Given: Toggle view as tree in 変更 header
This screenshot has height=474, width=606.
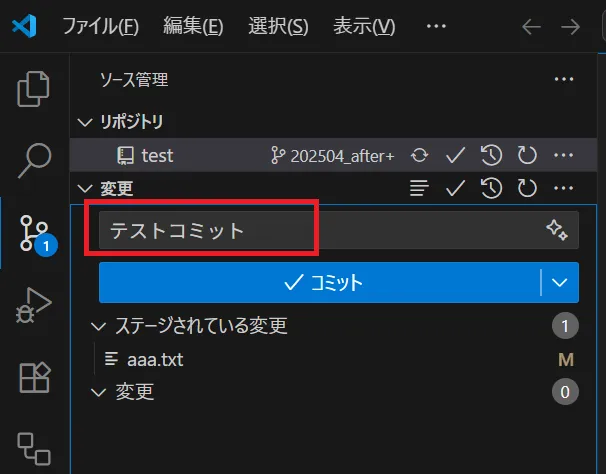Looking at the screenshot, I should pos(419,188).
